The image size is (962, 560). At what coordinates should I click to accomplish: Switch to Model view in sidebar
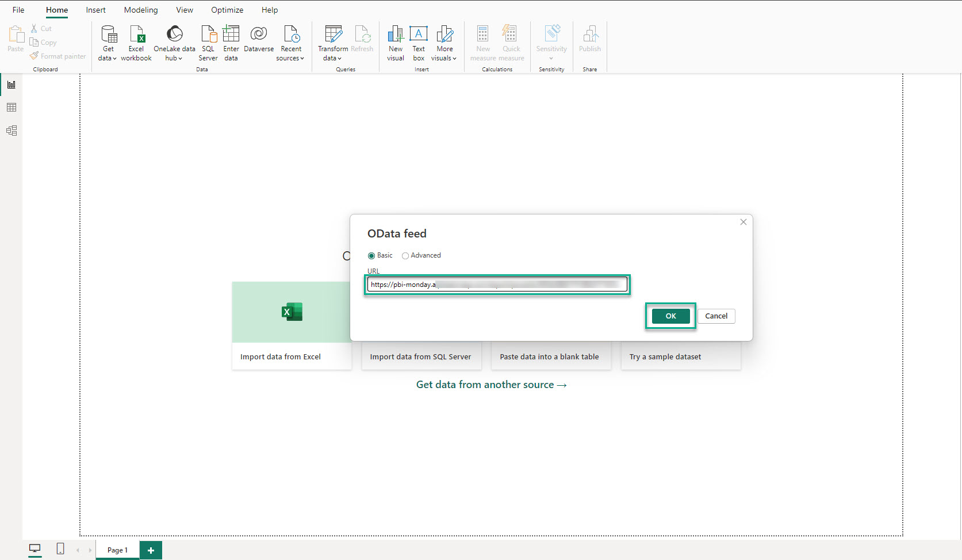point(12,131)
